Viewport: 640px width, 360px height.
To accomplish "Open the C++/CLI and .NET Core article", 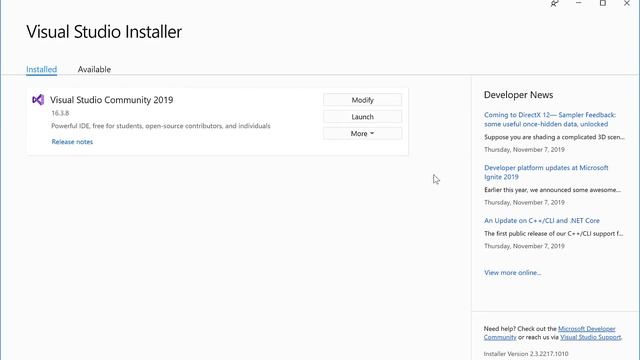I will pos(542,220).
